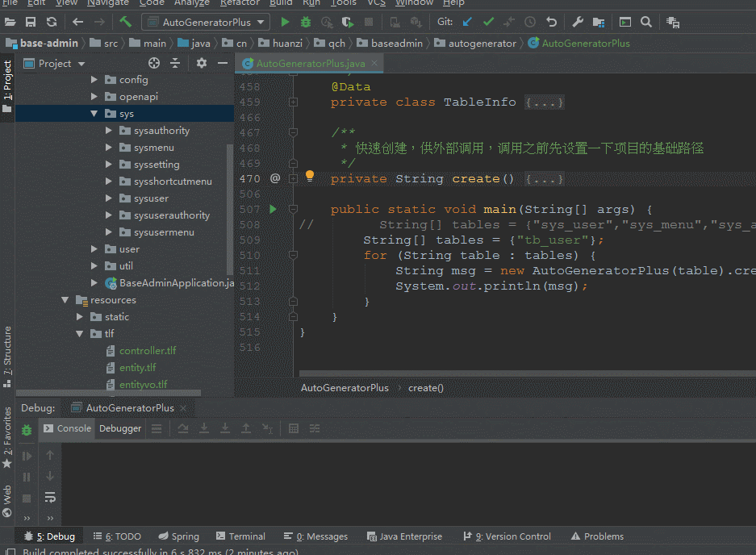Open controller.tlf file in project tree
The width and height of the screenshot is (756, 555).
[x=147, y=351]
